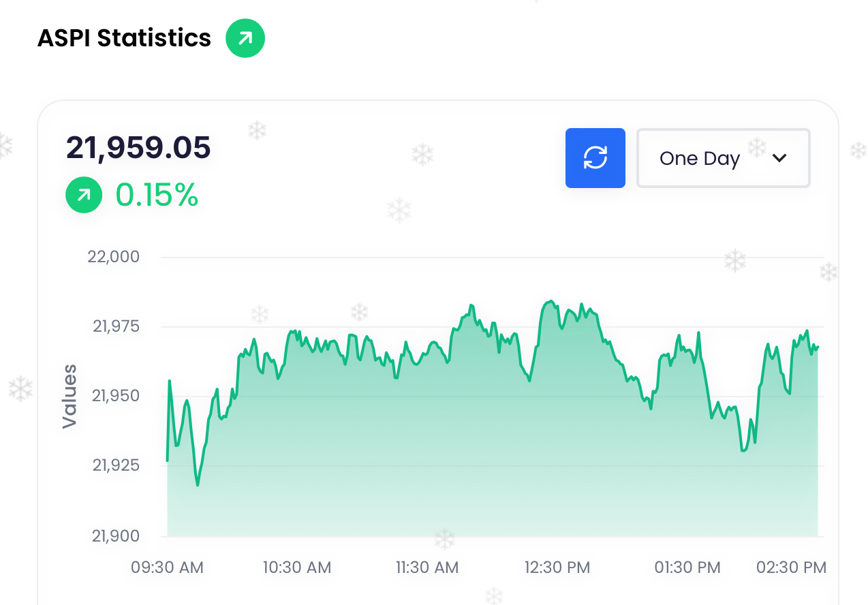Click the 21,975 y-axis label

(x=116, y=326)
